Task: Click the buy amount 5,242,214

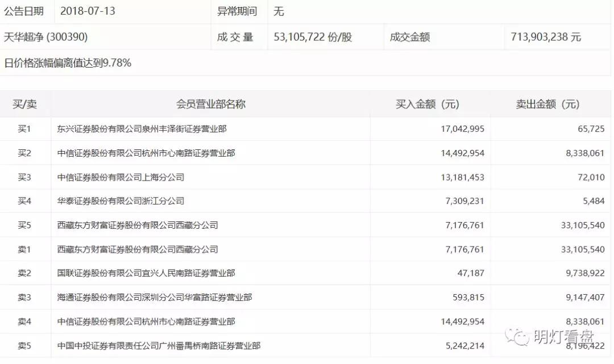Action: tap(465, 346)
